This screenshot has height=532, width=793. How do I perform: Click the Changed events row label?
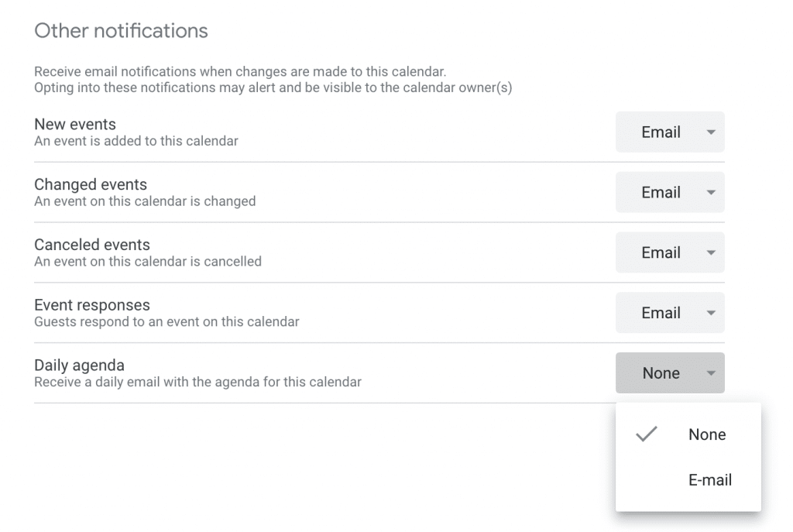pyautogui.click(x=91, y=184)
